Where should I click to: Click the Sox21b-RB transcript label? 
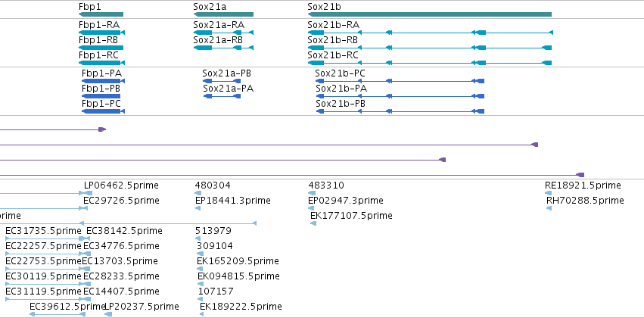pyautogui.click(x=333, y=40)
